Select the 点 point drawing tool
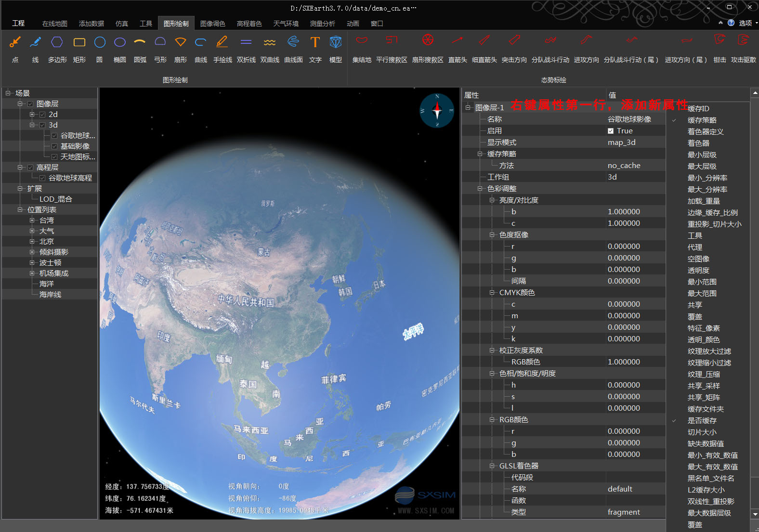 coord(15,49)
